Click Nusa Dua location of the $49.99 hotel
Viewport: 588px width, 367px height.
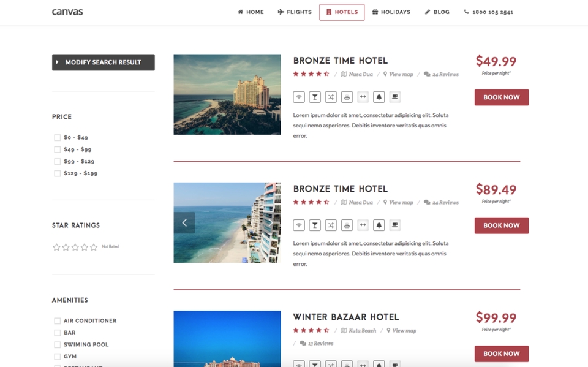356,74
